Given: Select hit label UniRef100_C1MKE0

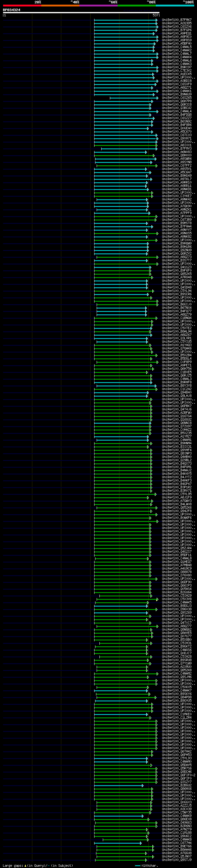Looking at the screenshot, I should [x=177, y=714].
